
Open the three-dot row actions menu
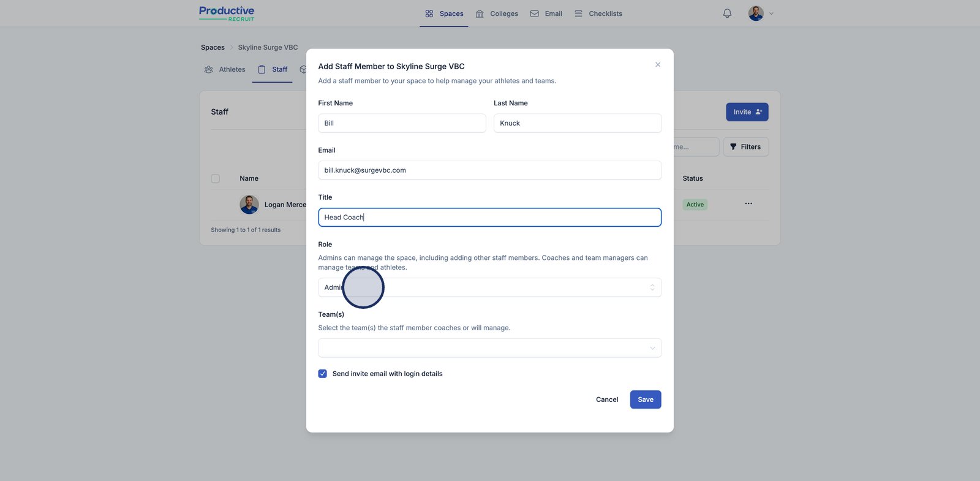pos(748,203)
